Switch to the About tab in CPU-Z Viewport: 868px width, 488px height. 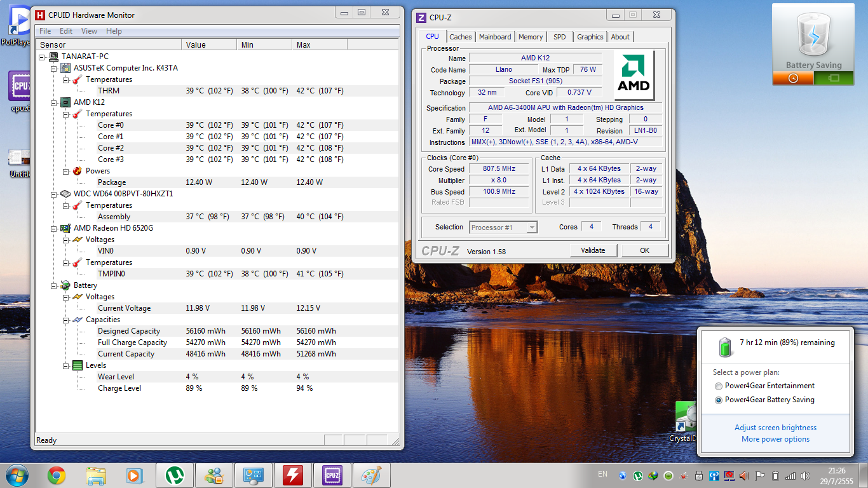[620, 37]
